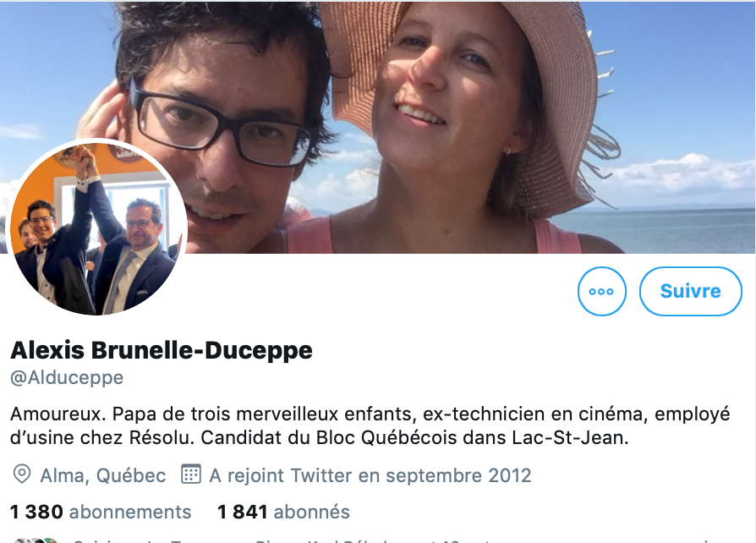Click 'Lac-St-Jean' in the bio text
The width and height of the screenshot is (756, 543).
[570, 438]
